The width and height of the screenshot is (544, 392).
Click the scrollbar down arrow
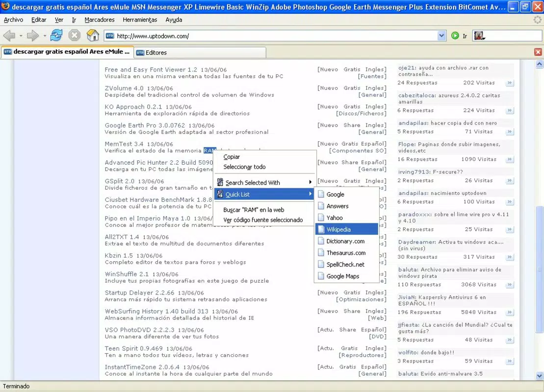540,375
